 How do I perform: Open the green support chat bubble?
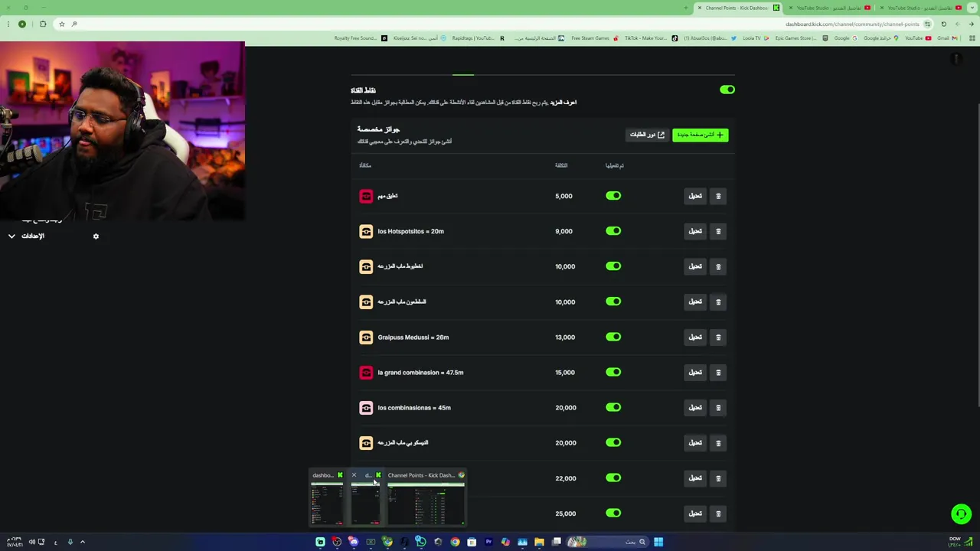[961, 514]
